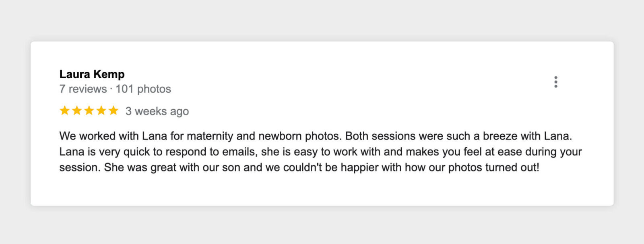Click the '3 weeks ago' timestamp
The height and width of the screenshot is (244, 644).
coord(157,111)
